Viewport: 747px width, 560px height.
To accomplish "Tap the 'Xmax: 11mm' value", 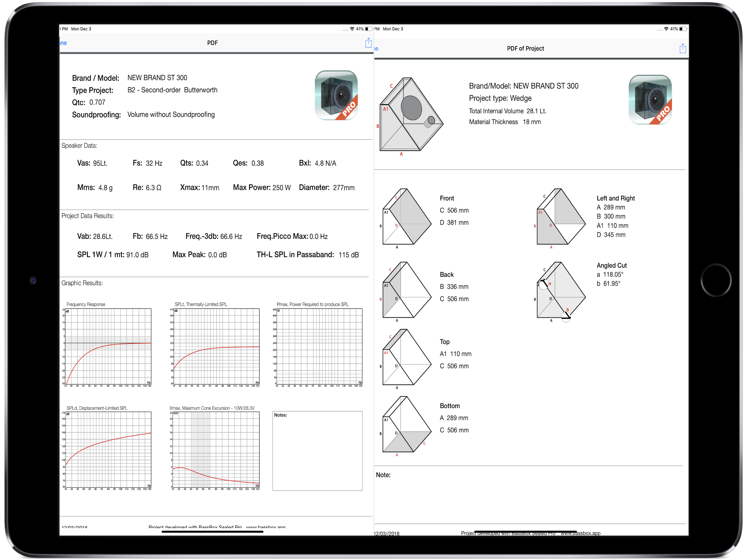I will coord(200,188).
